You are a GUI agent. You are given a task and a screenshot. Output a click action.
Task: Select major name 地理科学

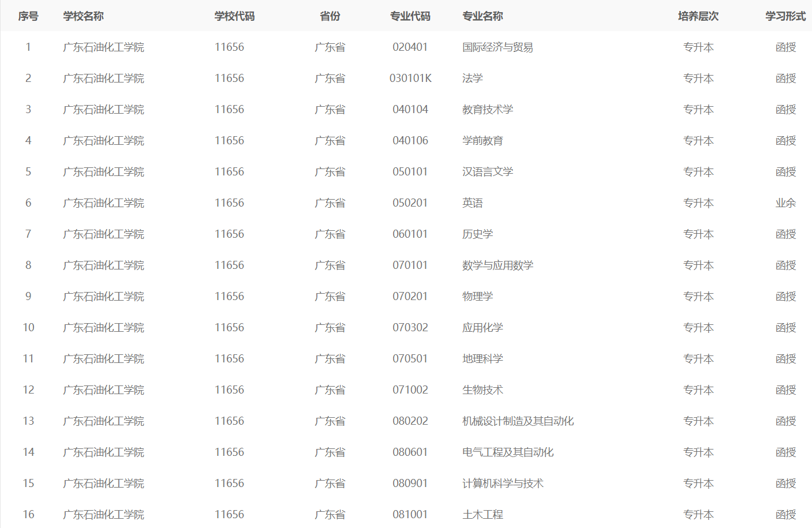coord(482,359)
